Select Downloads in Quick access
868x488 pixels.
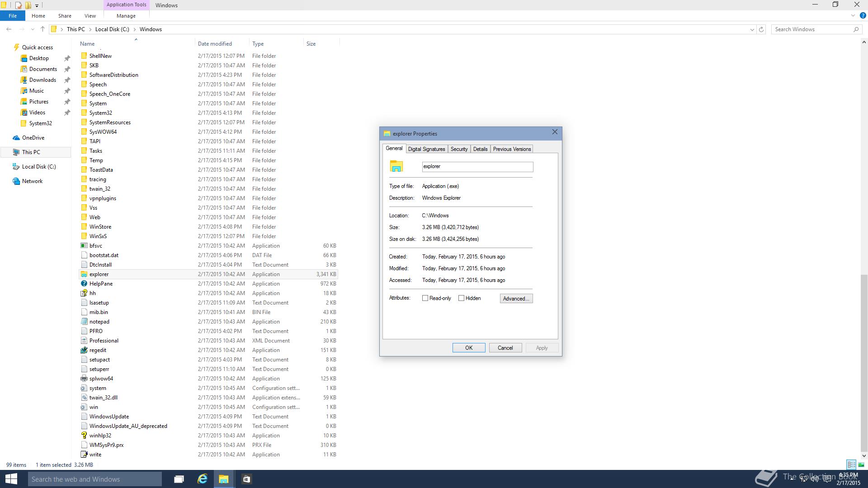[x=42, y=80]
